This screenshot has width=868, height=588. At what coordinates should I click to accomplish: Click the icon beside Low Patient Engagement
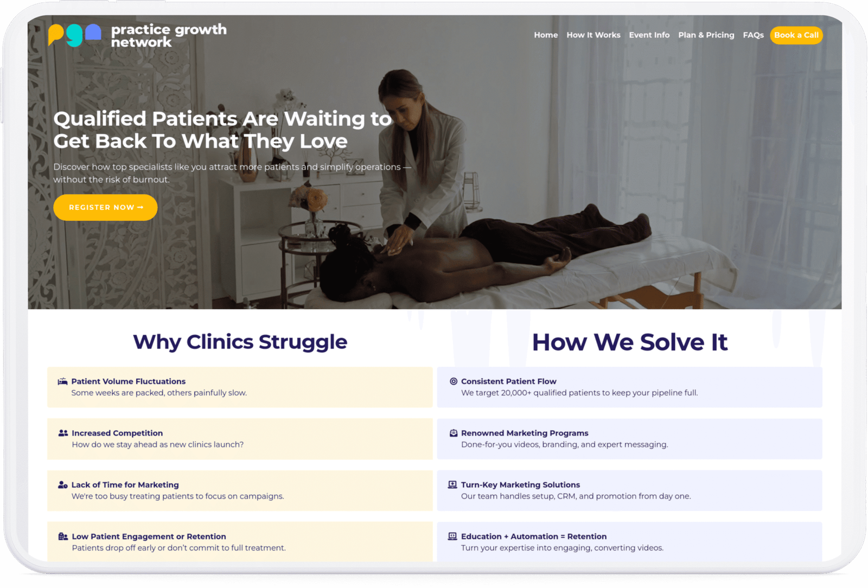63,536
